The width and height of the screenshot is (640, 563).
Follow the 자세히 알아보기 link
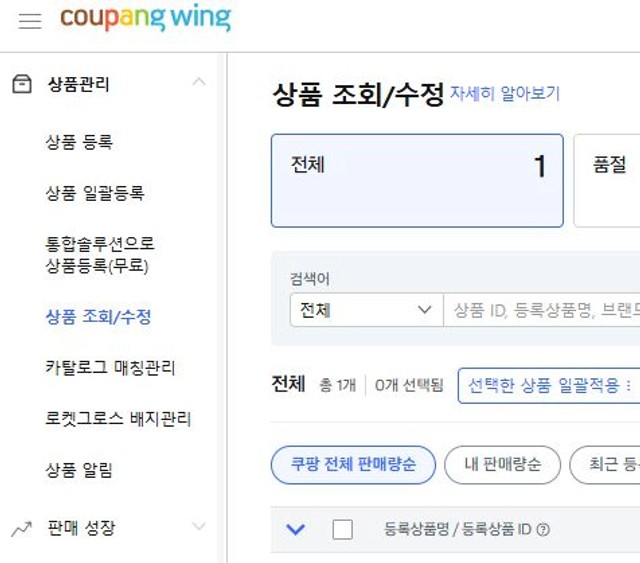pyautogui.click(x=504, y=93)
